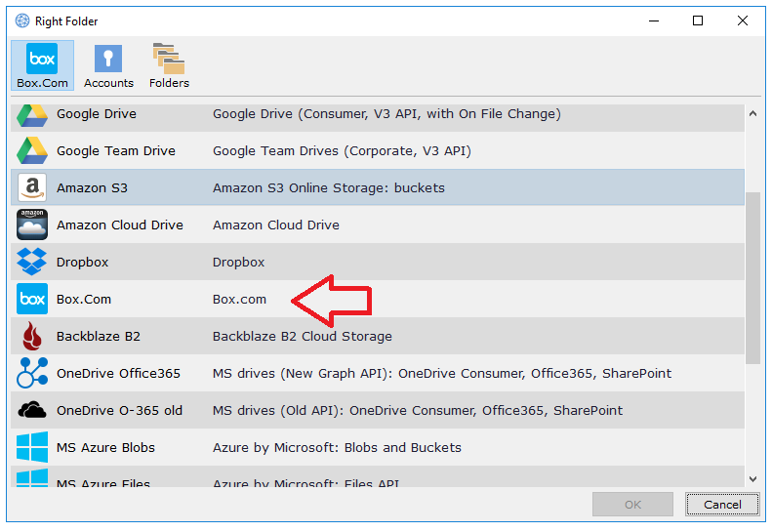This screenshot has width=772, height=532.
Task: Choose the Amazon Cloud Drive icon
Action: tap(32, 225)
